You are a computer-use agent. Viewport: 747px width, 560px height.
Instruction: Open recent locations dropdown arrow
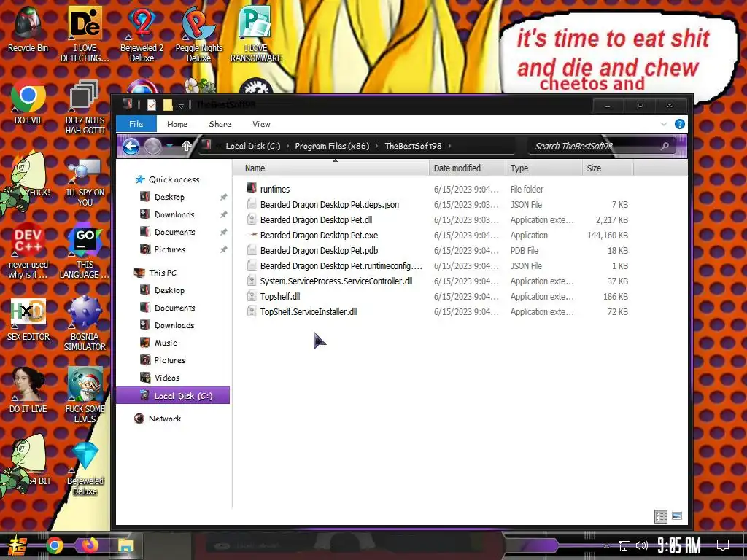(169, 146)
